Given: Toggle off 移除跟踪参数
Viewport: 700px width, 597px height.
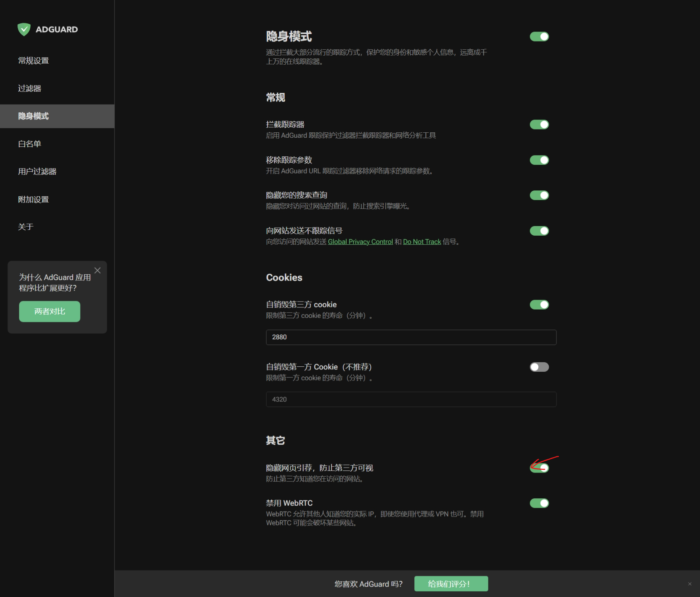Looking at the screenshot, I should pos(539,160).
